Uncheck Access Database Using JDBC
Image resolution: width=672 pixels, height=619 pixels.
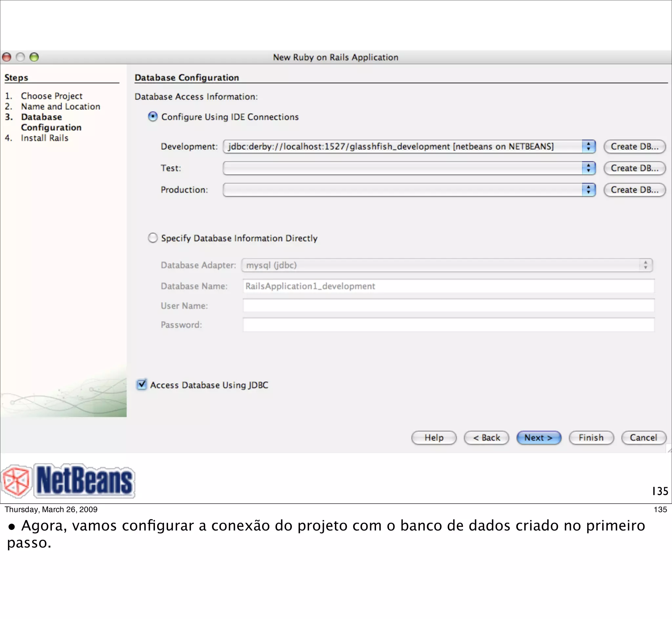click(142, 384)
